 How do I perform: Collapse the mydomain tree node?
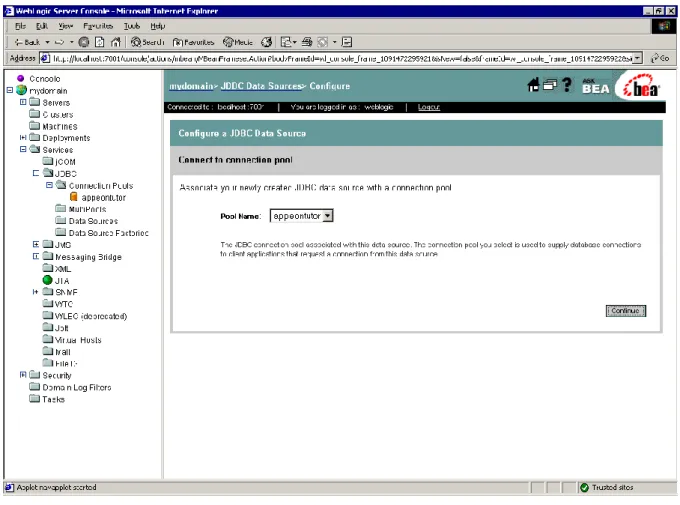click(10, 90)
